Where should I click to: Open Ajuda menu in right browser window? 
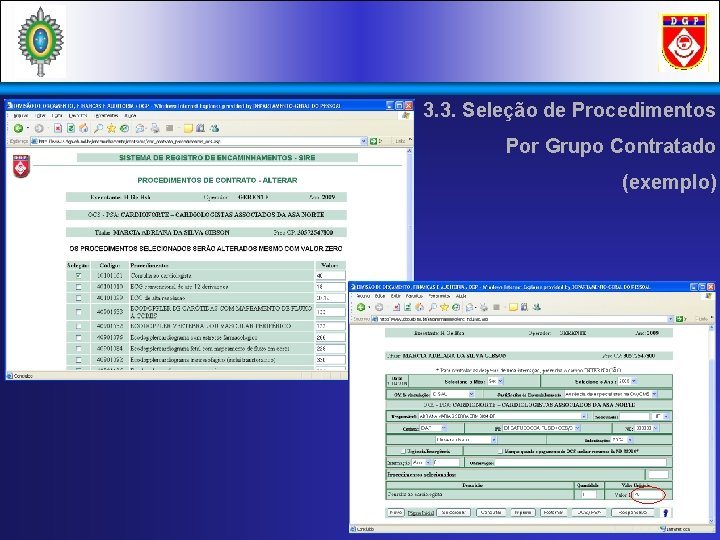point(461,296)
